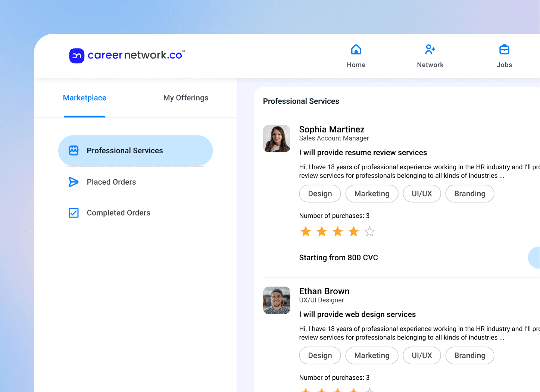
Task: Click Sophia Martinez's first rating star
Action: 306,231
